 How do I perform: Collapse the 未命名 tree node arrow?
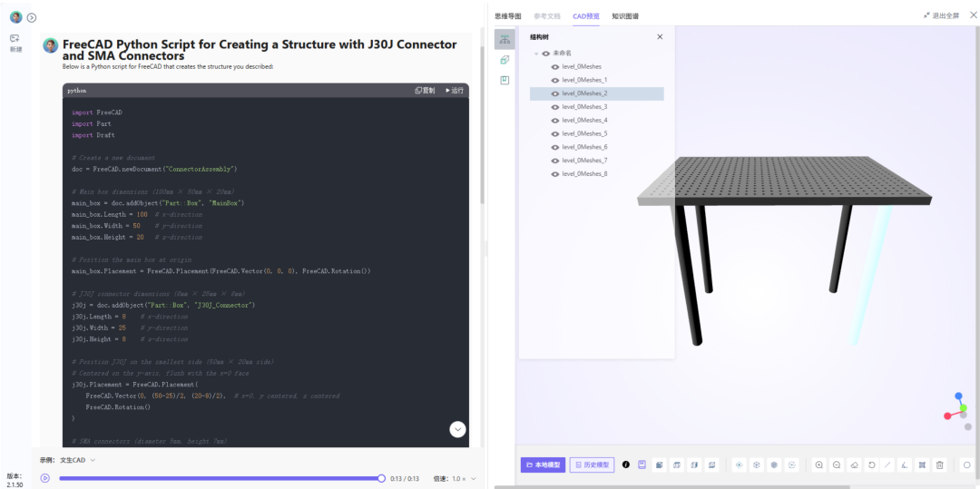coord(535,54)
